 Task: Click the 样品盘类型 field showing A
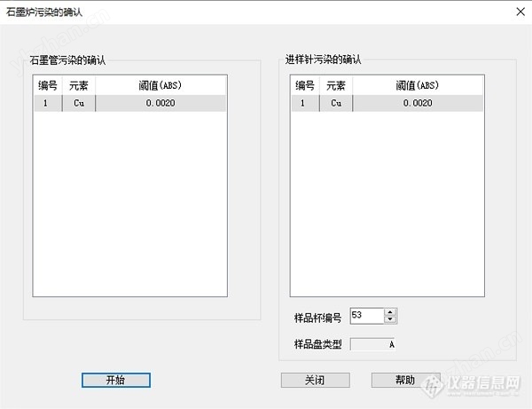[x=373, y=343]
